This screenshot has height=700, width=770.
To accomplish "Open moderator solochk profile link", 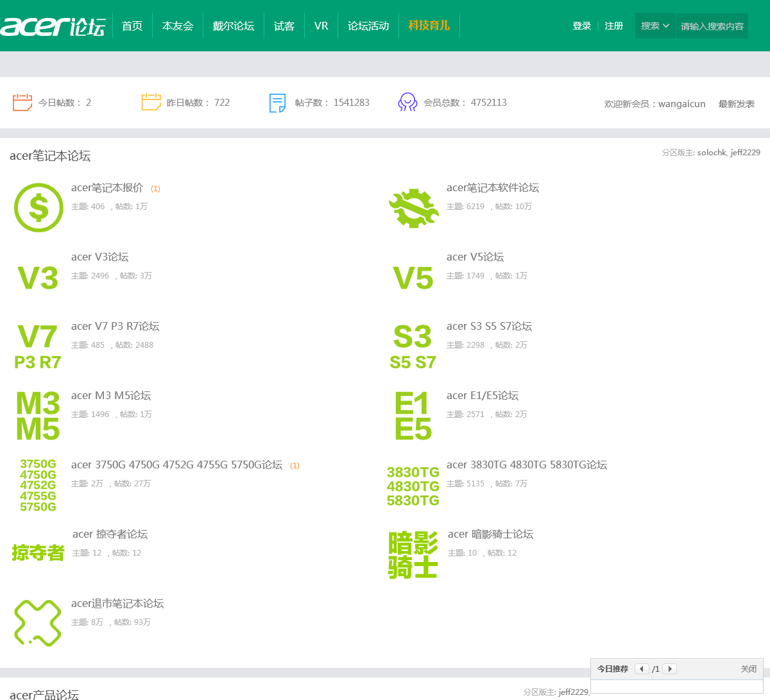I will [712, 153].
